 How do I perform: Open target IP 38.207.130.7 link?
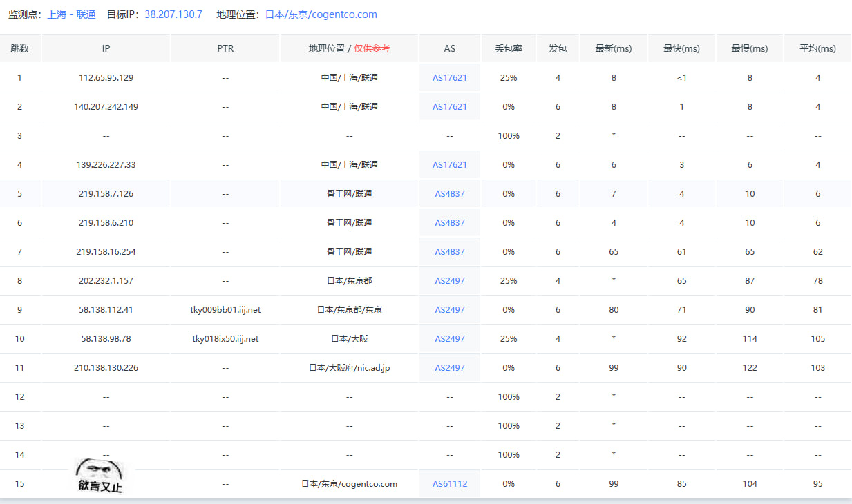tap(173, 14)
